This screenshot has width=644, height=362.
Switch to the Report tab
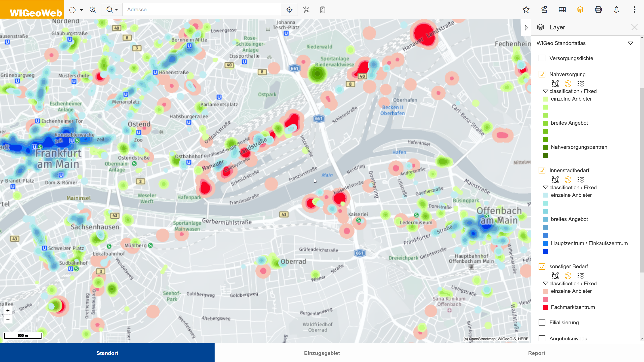pos(536,353)
